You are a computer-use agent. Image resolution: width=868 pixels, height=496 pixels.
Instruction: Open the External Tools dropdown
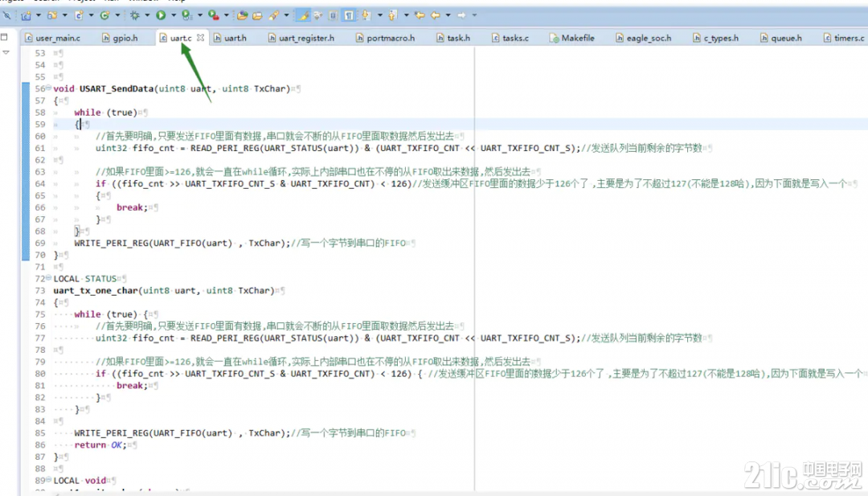pyautogui.click(x=227, y=15)
